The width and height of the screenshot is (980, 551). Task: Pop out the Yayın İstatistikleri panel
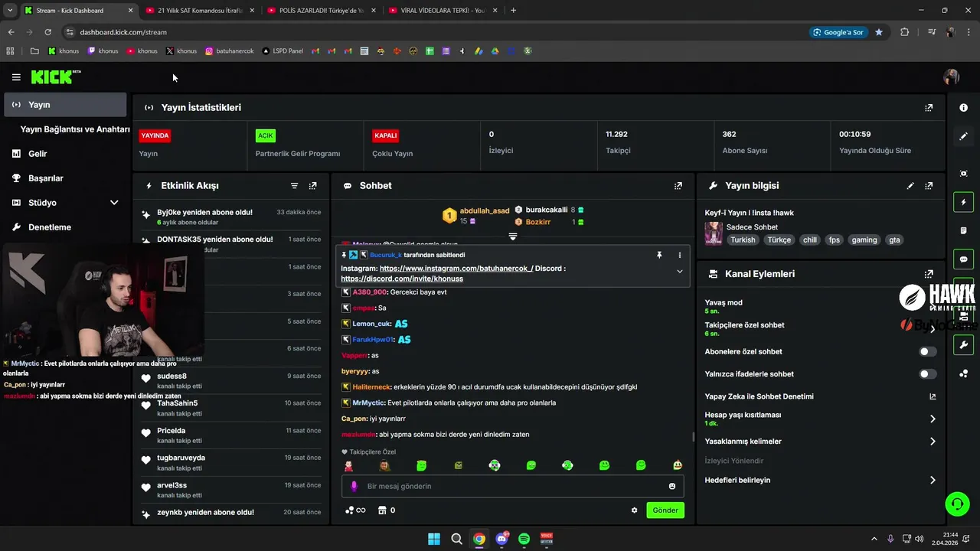tap(929, 108)
